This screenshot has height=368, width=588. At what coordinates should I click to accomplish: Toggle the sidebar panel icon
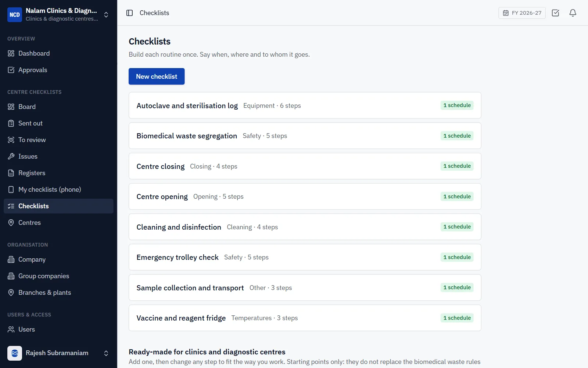click(x=129, y=13)
